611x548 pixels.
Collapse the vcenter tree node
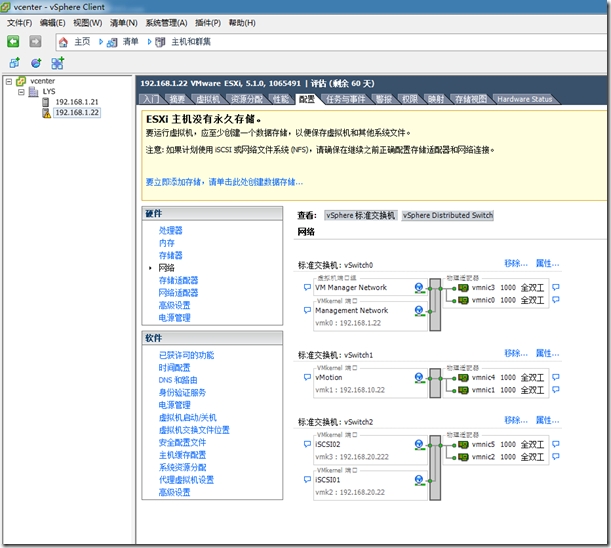9,81
